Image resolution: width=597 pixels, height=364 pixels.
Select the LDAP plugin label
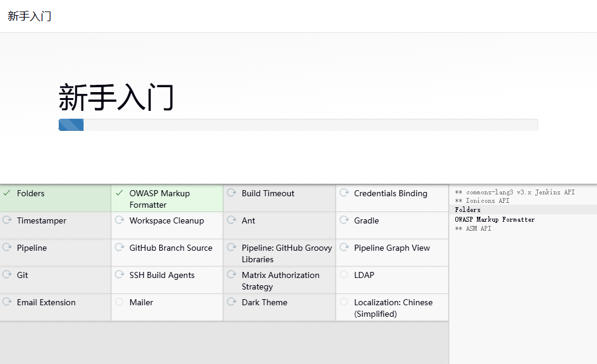(x=364, y=276)
